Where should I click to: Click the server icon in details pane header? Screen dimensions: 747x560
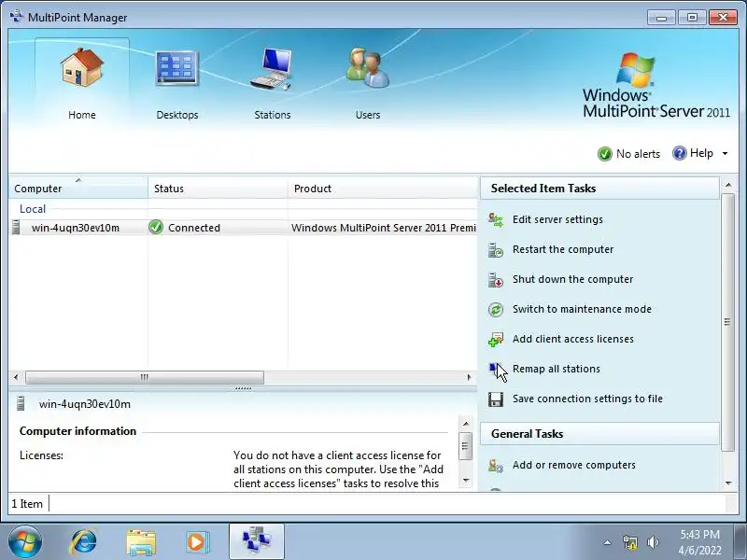coord(21,404)
